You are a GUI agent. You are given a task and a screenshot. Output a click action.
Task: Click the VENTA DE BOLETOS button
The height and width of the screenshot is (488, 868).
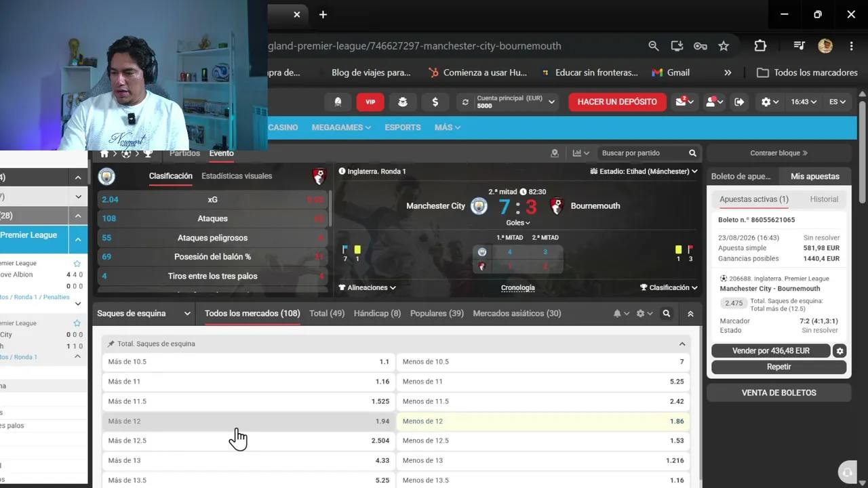point(778,393)
